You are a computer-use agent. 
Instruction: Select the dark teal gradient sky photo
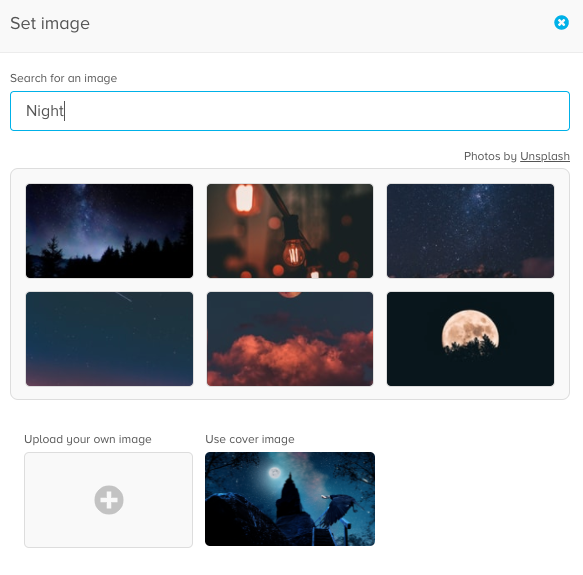pos(109,339)
